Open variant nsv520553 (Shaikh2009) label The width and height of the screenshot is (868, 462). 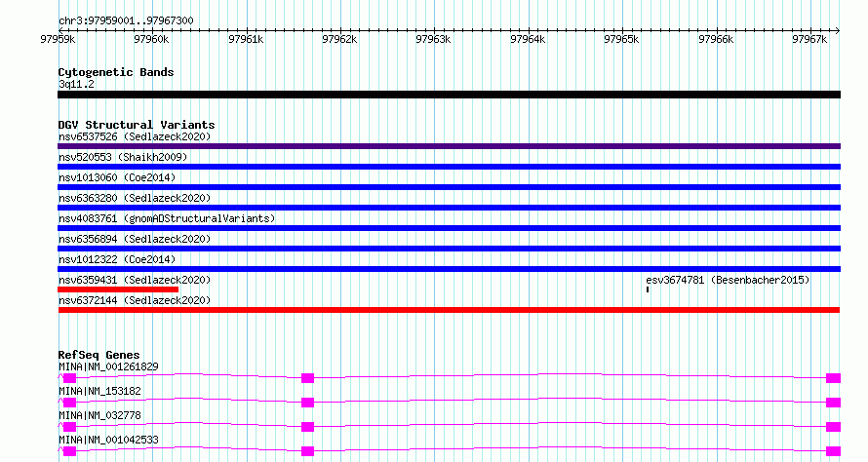pos(123,157)
